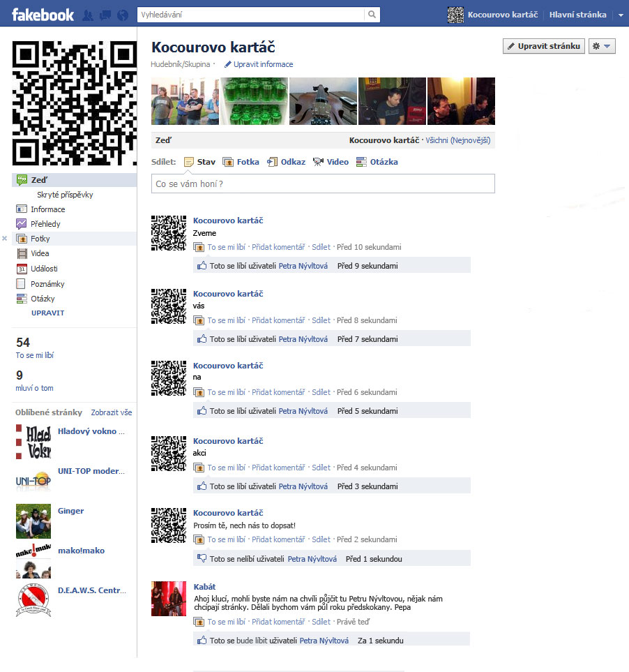
Task: Select Fotka share option
Action: click(x=241, y=162)
